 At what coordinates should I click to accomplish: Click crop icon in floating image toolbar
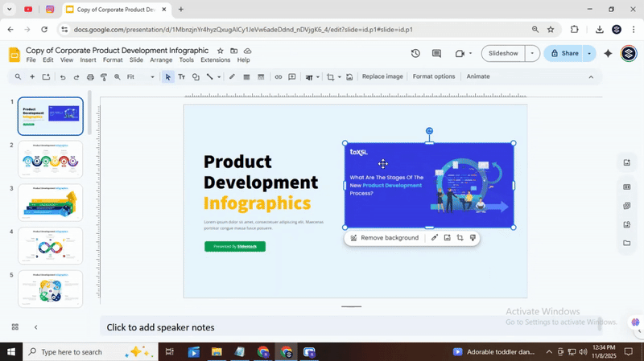click(460, 238)
